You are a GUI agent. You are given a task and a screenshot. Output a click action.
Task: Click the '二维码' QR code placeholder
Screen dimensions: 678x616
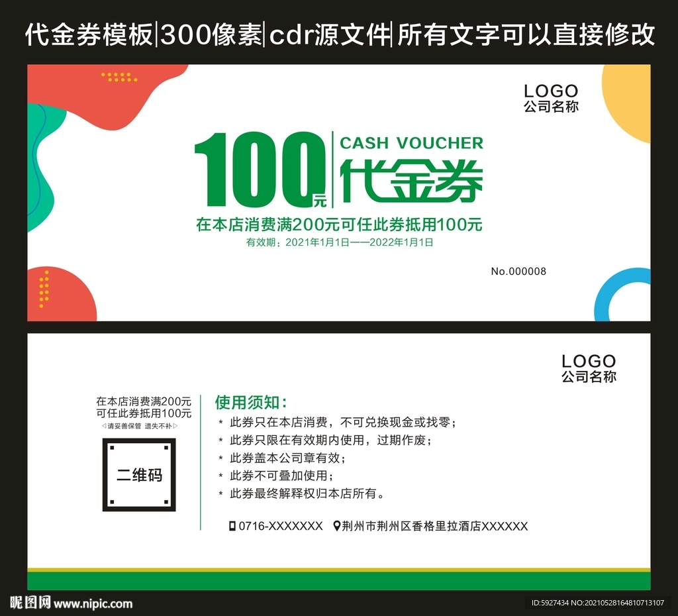pos(139,475)
